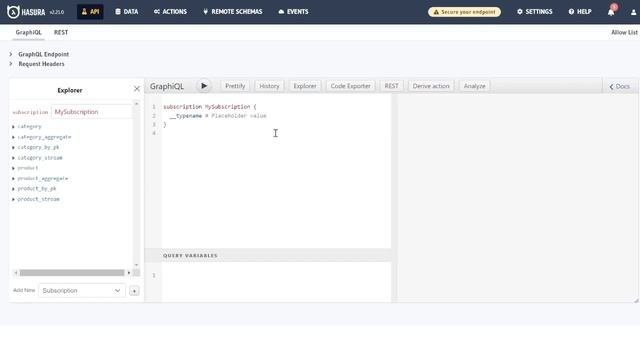Click into the query variables editor
This screenshot has width=640, height=360.
[276, 282]
